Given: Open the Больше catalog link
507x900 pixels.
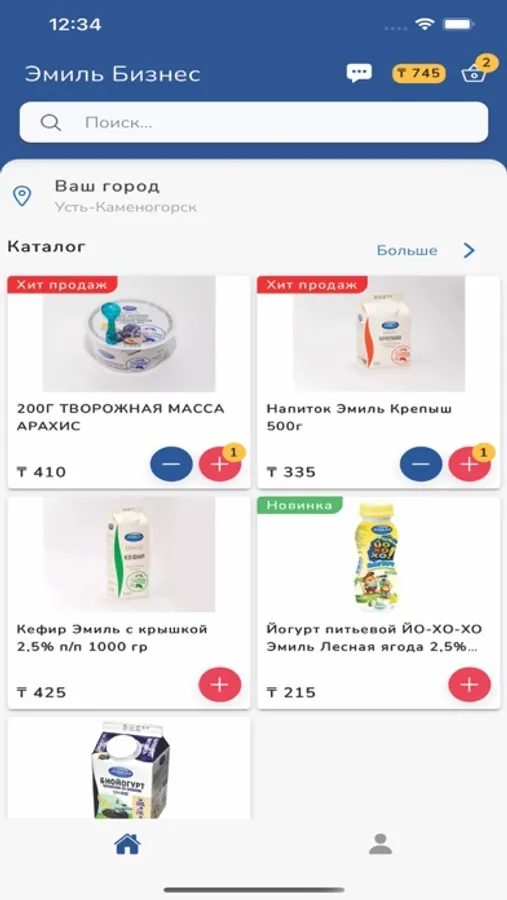Looking at the screenshot, I should click(407, 251).
